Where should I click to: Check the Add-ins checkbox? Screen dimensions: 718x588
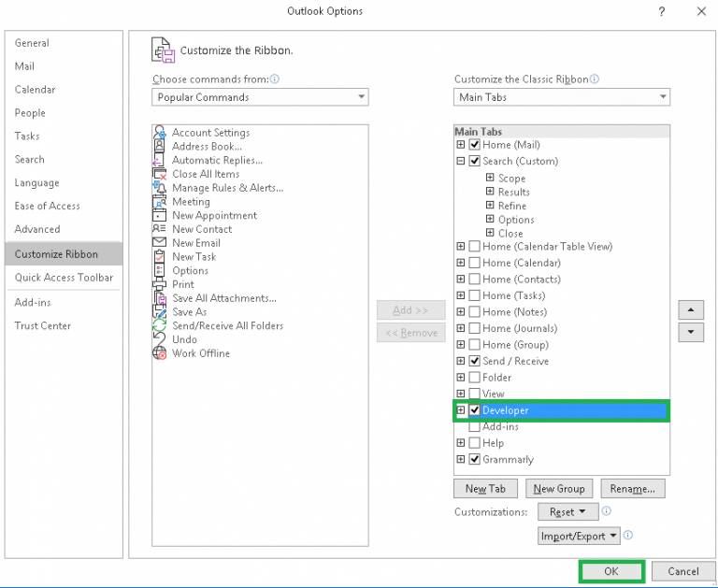click(x=475, y=427)
